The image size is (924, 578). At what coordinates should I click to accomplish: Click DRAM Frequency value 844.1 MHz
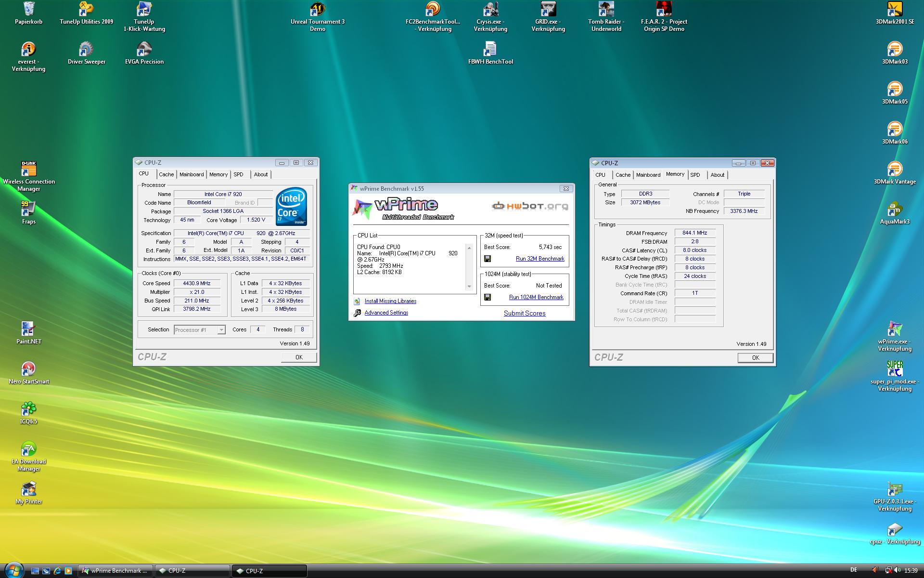pos(694,233)
